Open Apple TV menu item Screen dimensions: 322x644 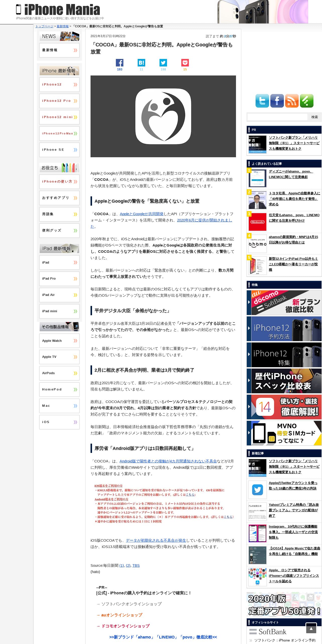click(x=59, y=357)
